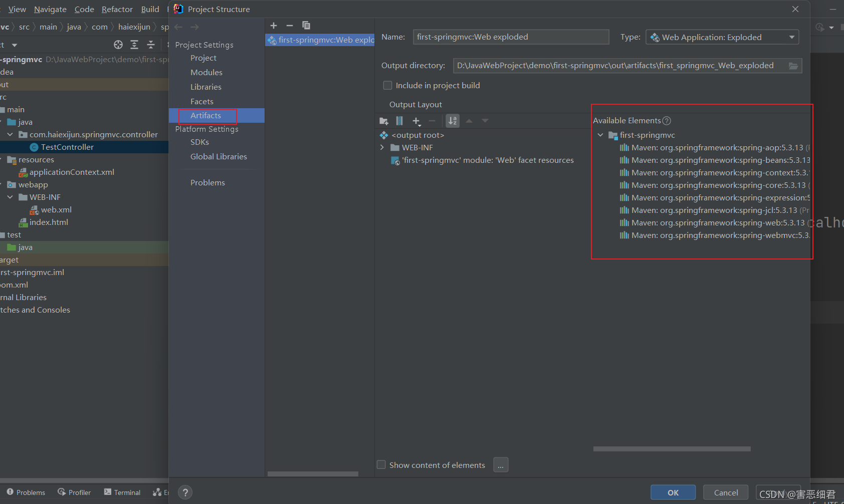The image size is (844, 504).
Task: Add a new artifact with plus icon
Action: (274, 26)
